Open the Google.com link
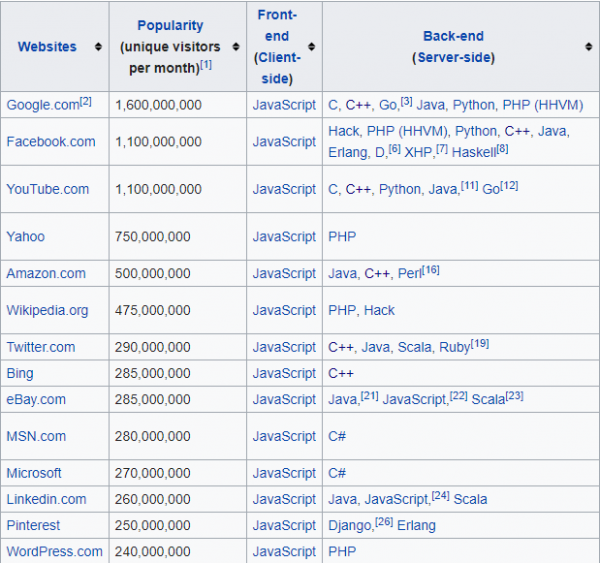The image size is (600, 563). pyautogui.click(x=42, y=105)
